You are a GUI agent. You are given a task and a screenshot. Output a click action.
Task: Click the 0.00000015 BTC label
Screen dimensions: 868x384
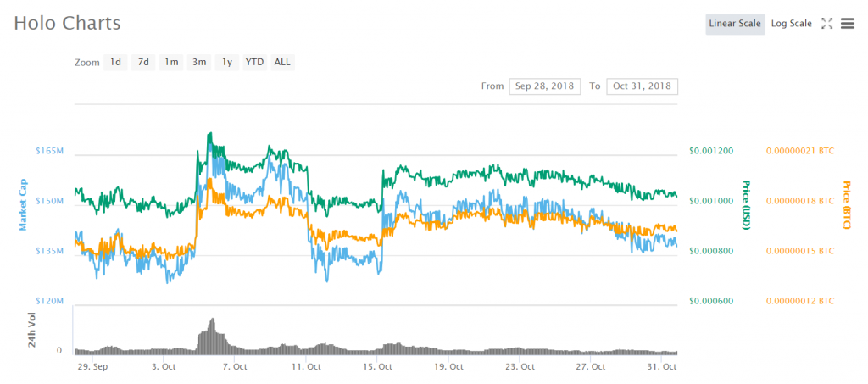coord(800,251)
